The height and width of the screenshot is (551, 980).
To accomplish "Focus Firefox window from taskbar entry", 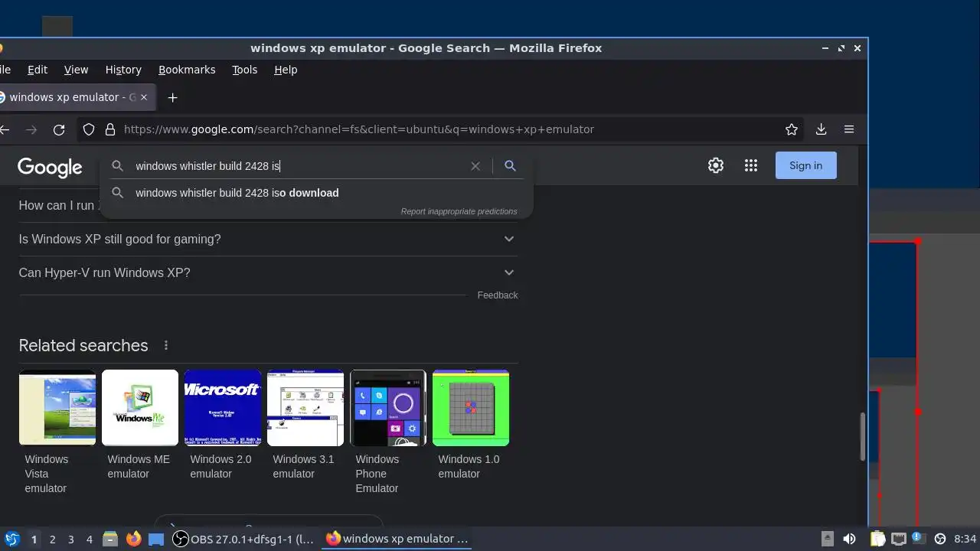I will (x=397, y=539).
